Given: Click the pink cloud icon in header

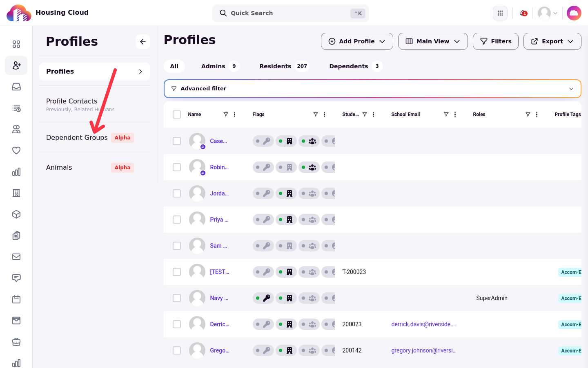Looking at the screenshot, I should 574,13.
